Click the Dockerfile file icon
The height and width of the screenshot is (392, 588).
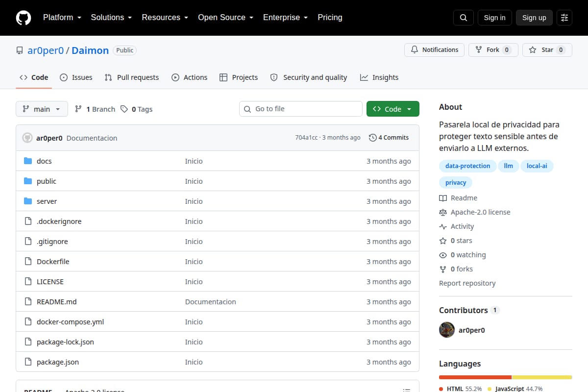click(28, 261)
